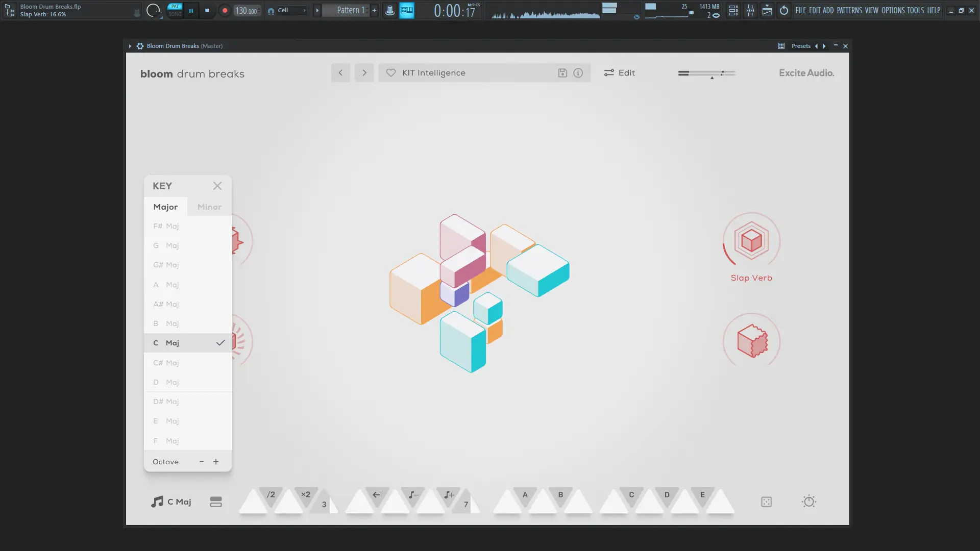The height and width of the screenshot is (551, 980).
Task: Open preset info via the circled-i icon
Action: click(578, 72)
